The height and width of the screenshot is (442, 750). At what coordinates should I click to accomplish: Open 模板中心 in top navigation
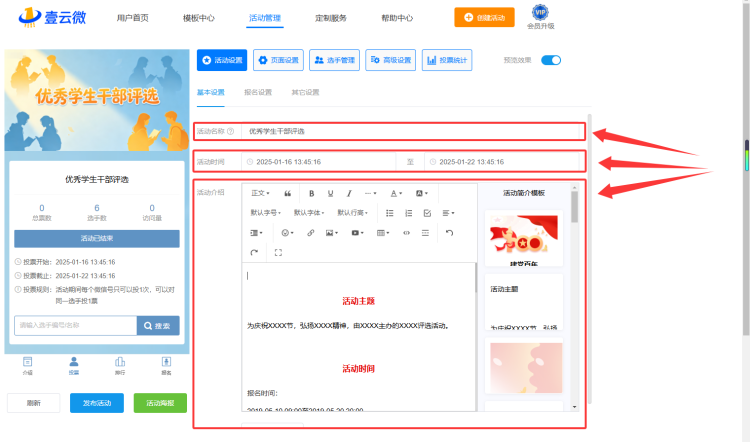coord(199,18)
